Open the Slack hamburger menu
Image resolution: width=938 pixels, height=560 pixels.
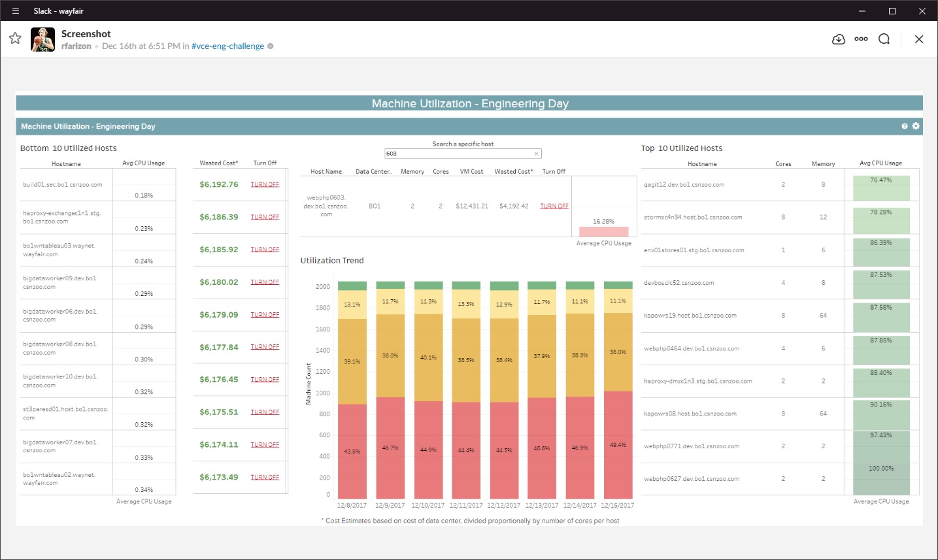pos(16,10)
